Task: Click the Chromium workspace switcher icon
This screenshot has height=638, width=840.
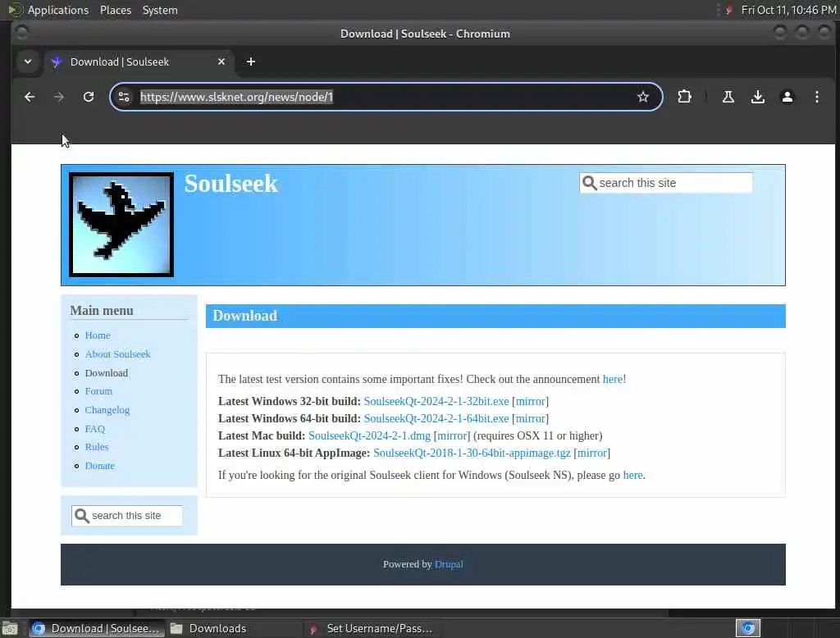Action: tap(748, 628)
